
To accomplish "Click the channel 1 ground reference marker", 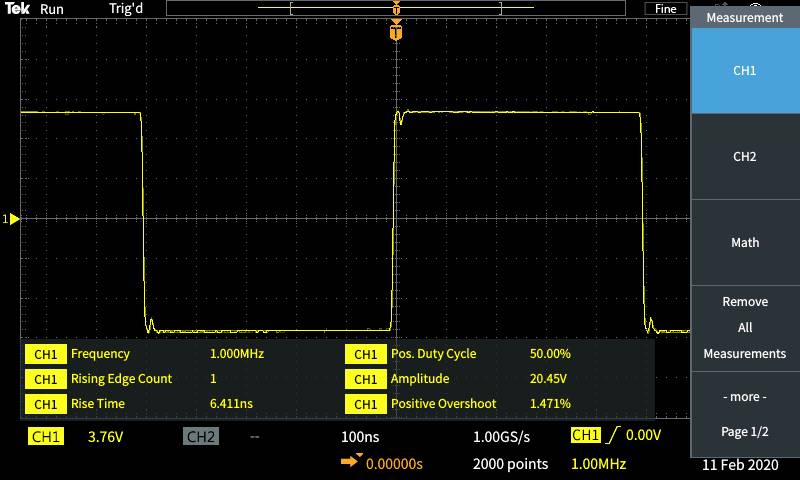I will pyautogui.click(x=12, y=218).
